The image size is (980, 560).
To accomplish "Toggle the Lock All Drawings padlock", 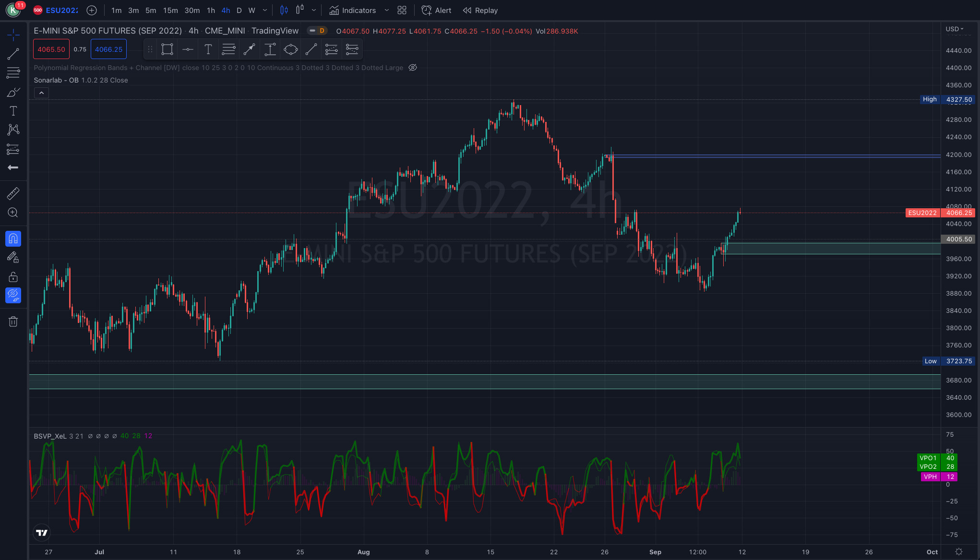I will (x=13, y=277).
